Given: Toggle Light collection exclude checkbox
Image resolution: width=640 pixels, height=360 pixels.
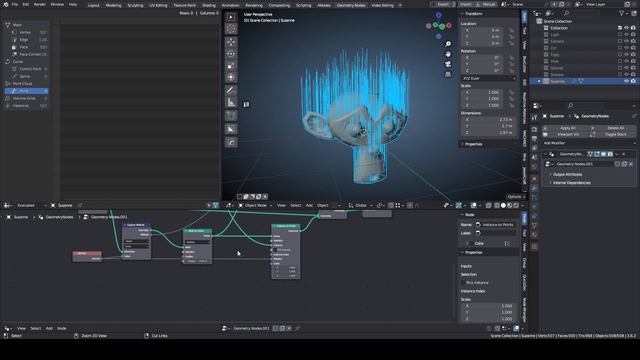Looking at the screenshot, I should pos(620,35).
